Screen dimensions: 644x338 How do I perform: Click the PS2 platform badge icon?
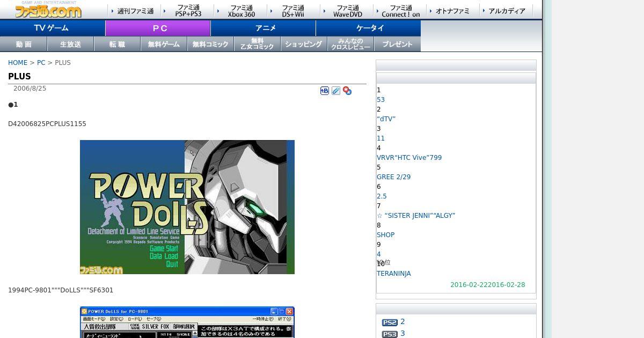click(390, 322)
